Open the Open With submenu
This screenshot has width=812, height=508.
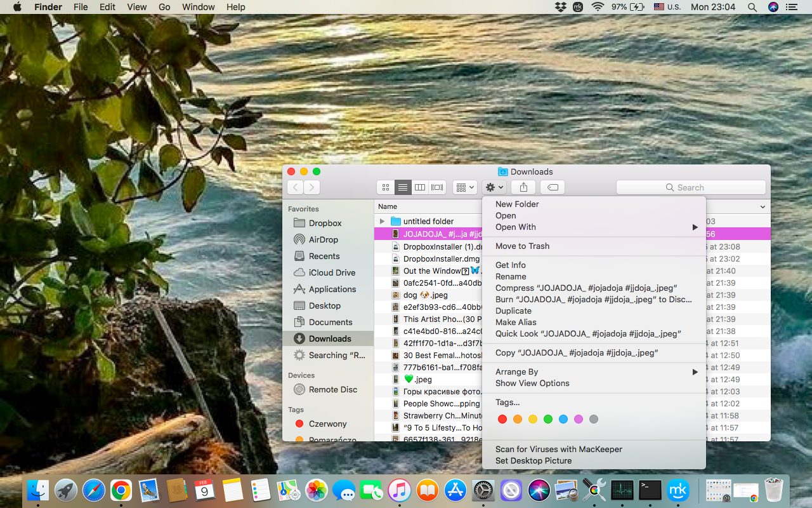[515, 227]
